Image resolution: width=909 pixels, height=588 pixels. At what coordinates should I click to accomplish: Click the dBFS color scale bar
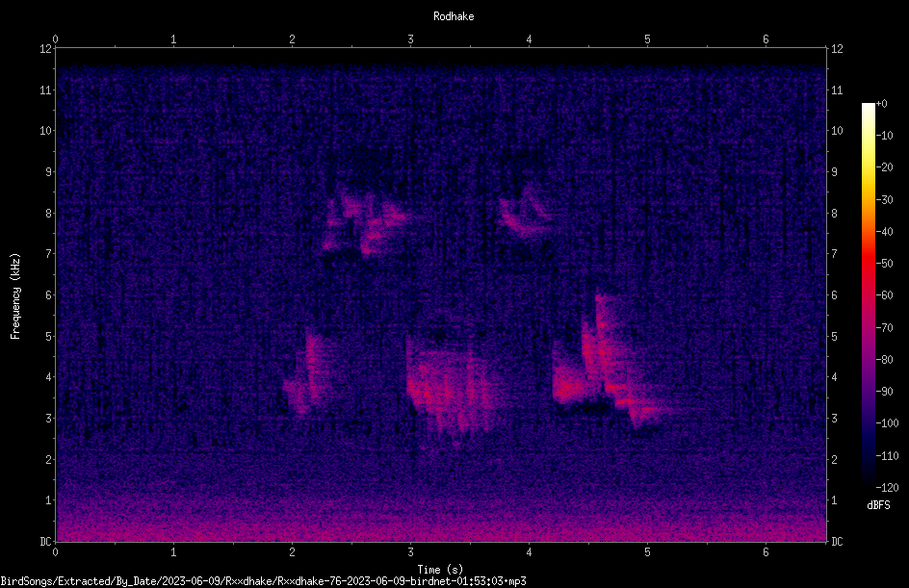tap(868, 295)
